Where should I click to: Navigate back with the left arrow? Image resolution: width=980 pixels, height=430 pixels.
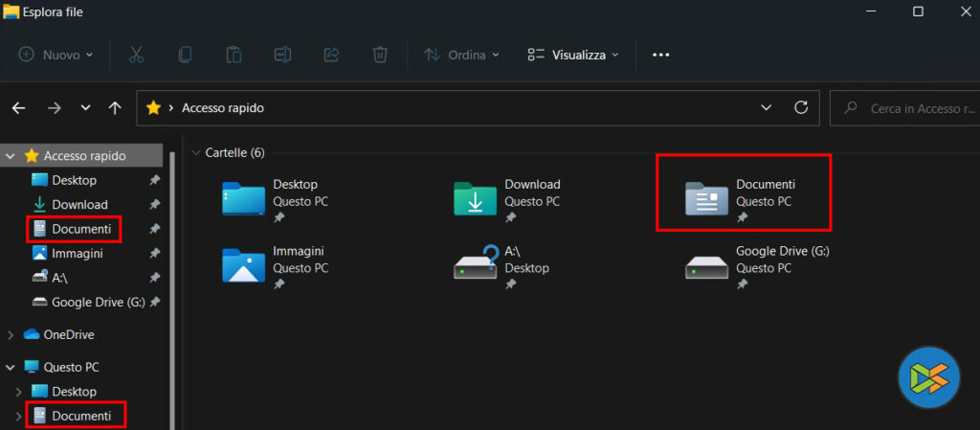[x=18, y=108]
